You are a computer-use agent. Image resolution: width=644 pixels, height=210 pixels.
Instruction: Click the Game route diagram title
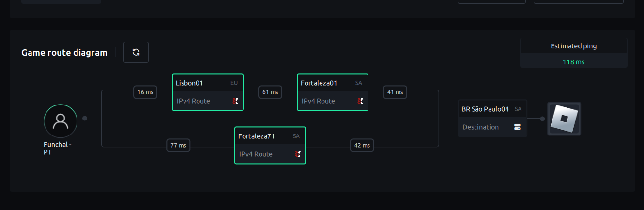[64, 52]
